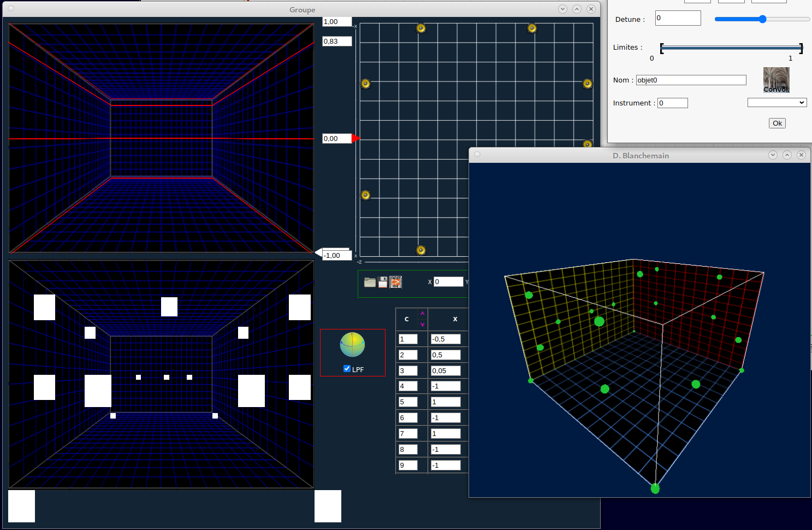This screenshot has width=812, height=530.
Task: Roll up the D. Blanchemain window
Action: pos(787,155)
